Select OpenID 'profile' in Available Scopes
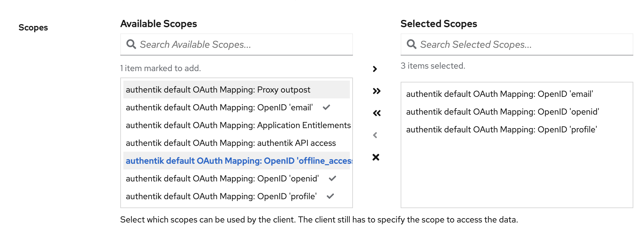 [236, 196]
